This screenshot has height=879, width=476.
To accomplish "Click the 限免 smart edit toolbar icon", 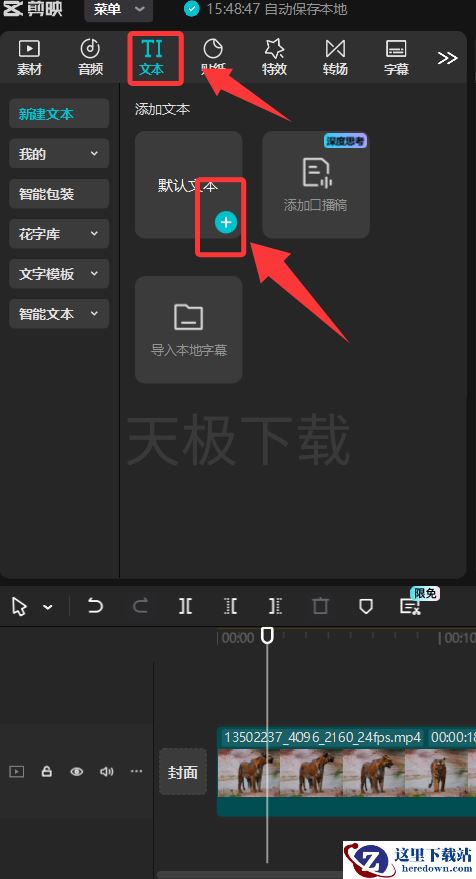I will (410, 605).
